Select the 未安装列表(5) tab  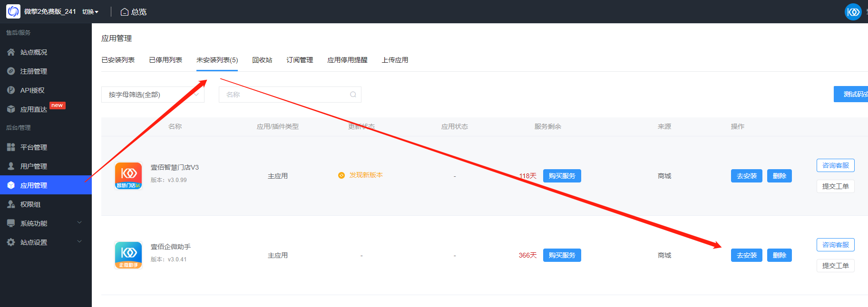point(217,60)
